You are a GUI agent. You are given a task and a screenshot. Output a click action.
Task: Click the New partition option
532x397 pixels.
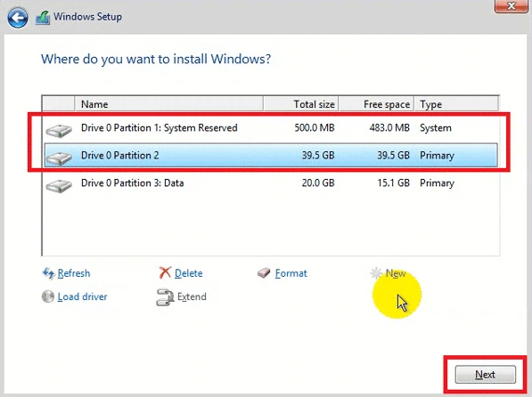396,273
